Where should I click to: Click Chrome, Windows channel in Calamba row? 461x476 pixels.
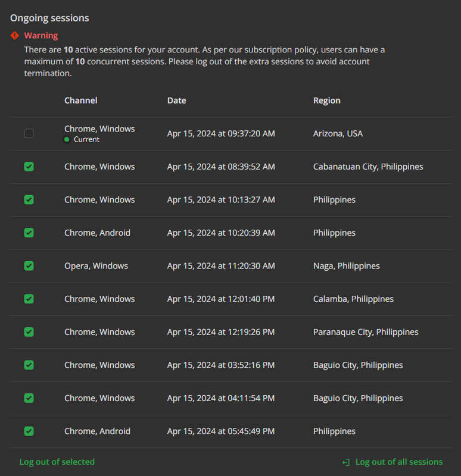click(x=99, y=299)
